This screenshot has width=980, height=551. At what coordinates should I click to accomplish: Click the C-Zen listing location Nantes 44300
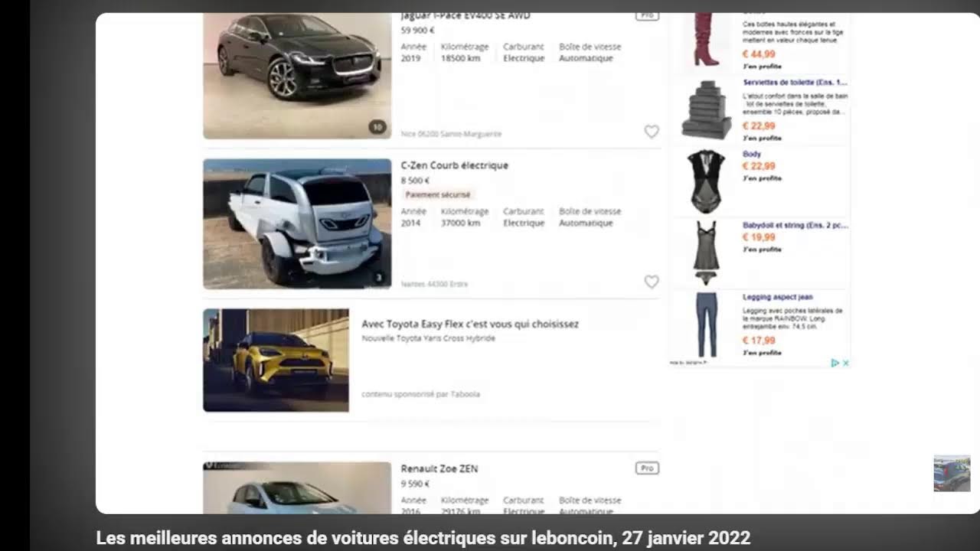pyautogui.click(x=434, y=284)
